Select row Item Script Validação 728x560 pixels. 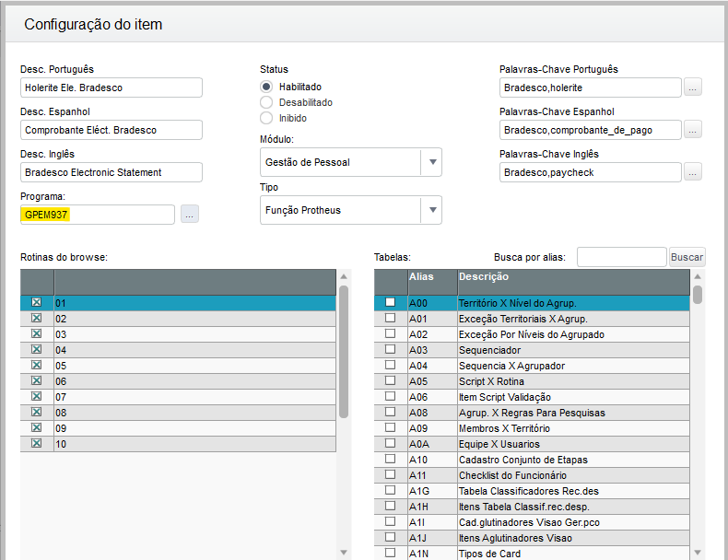tap(532, 397)
